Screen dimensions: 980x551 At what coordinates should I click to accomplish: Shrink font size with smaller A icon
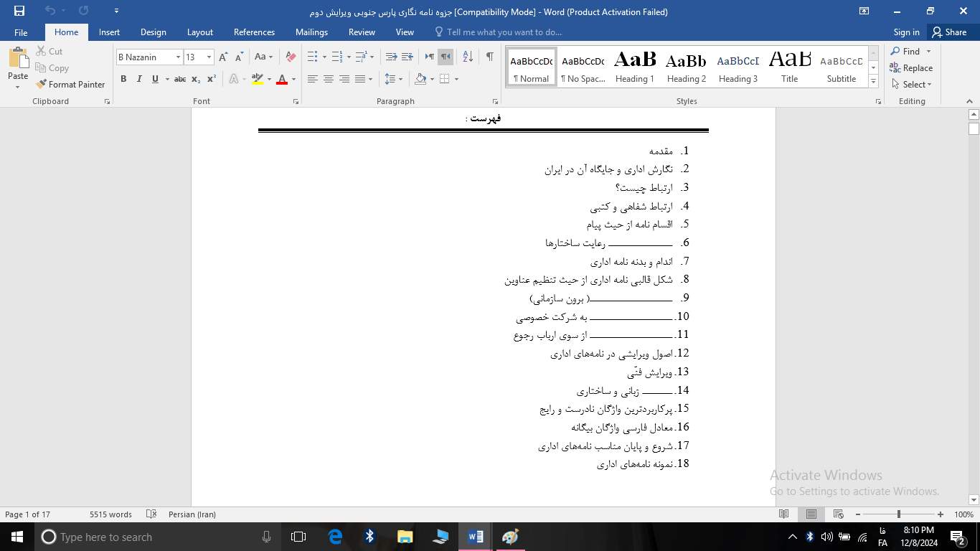point(240,57)
